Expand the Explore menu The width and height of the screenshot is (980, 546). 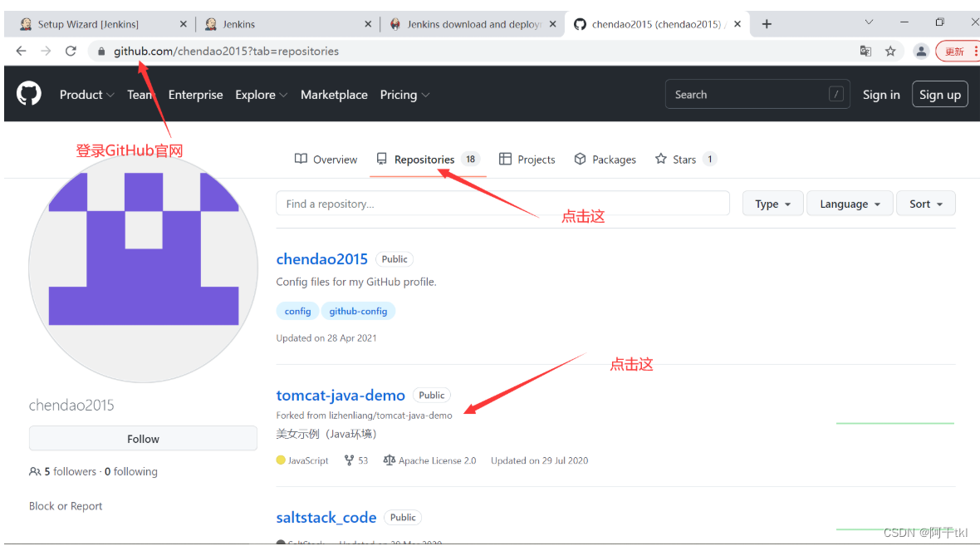click(262, 95)
